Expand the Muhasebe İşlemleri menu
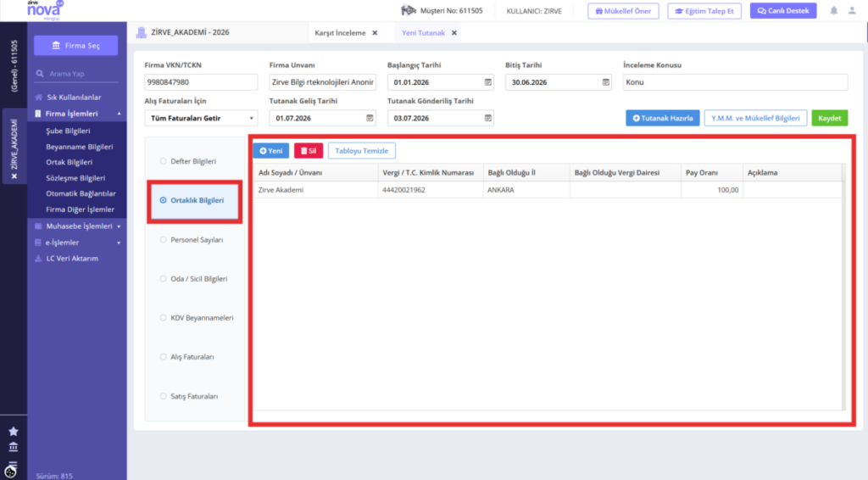 point(77,226)
